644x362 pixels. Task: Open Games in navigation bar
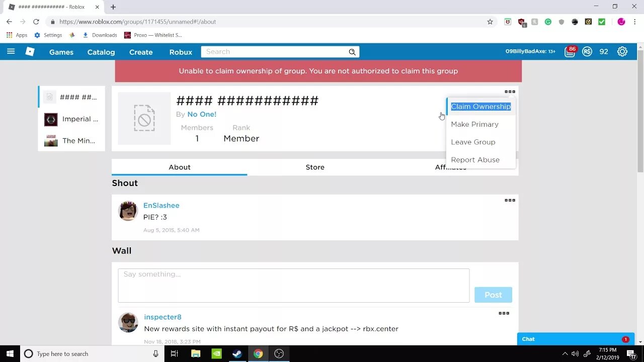pos(61,52)
